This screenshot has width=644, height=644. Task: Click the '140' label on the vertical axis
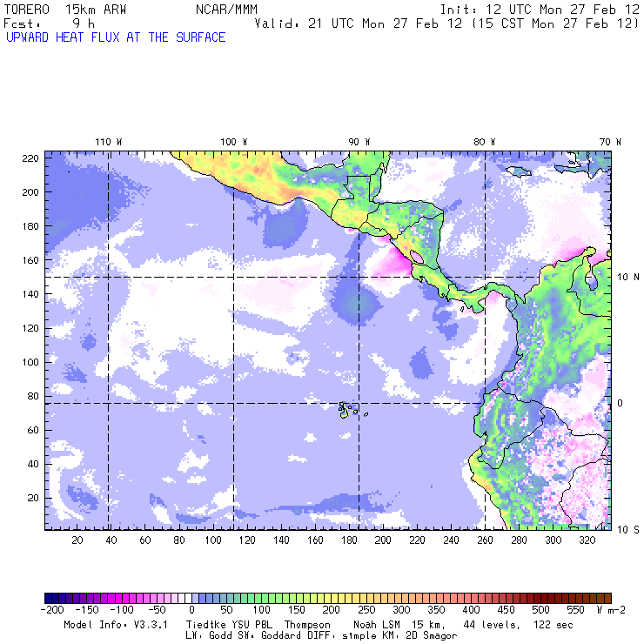pos(30,294)
